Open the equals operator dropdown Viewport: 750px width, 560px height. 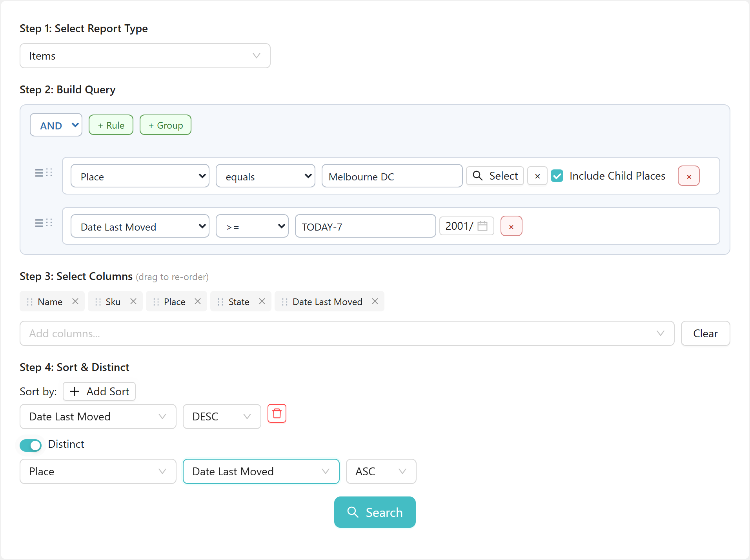266,176
